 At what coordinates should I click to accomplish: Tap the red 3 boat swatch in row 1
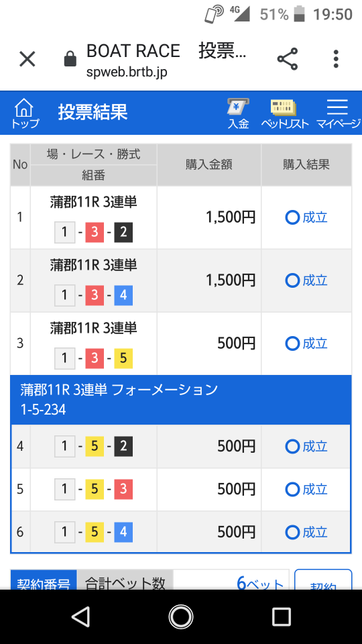[x=95, y=233]
